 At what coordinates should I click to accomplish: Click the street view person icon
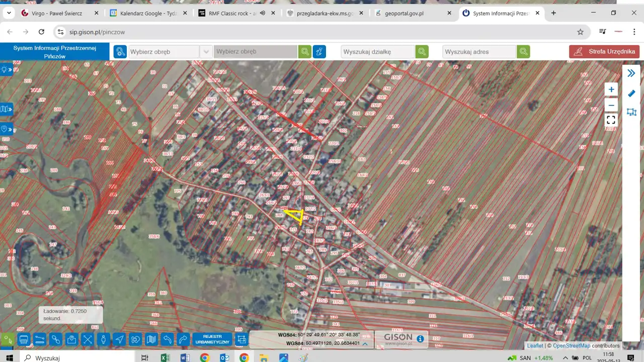103,339
